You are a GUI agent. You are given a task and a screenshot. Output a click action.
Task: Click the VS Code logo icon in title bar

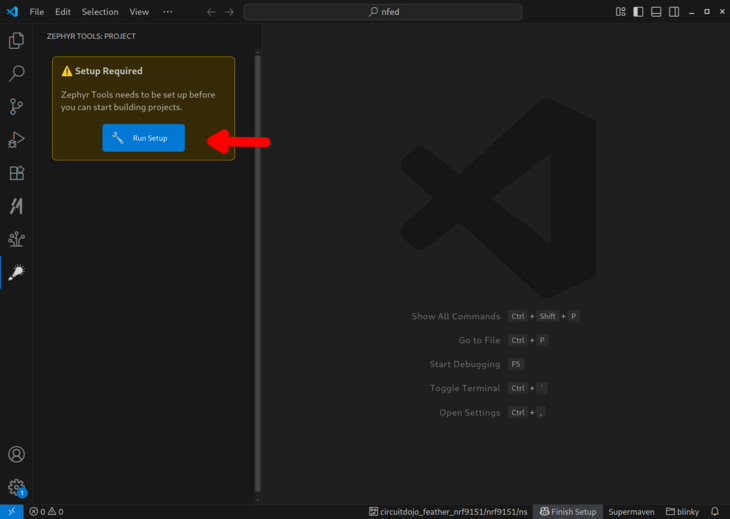[x=12, y=12]
